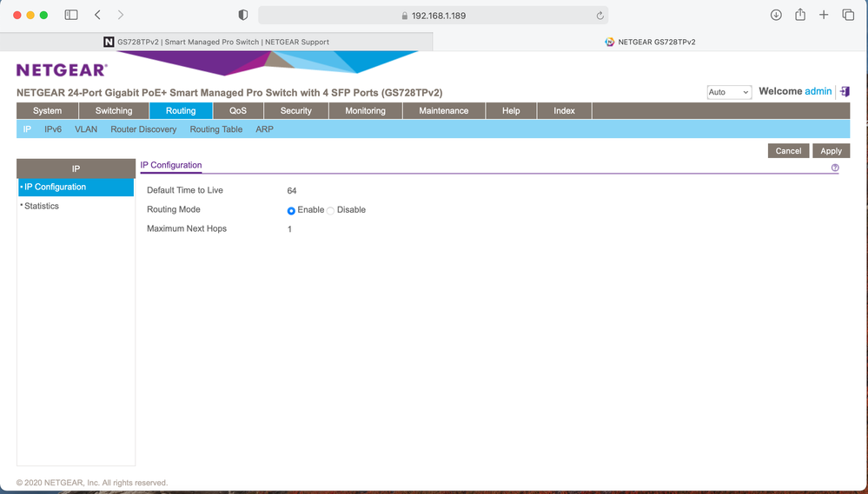Viewport: 868px width, 494px height.
Task: Click the Default Time to Live value 64
Action: (x=292, y=191)
